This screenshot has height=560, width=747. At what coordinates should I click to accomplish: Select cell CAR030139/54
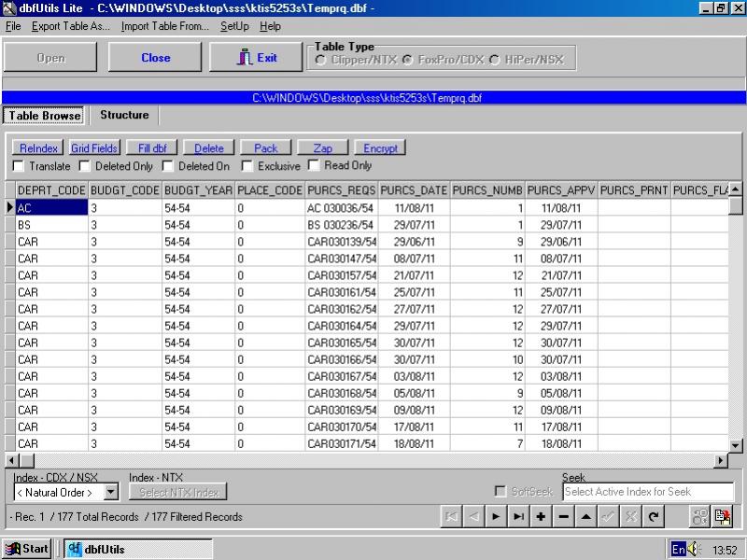[342, 242]
